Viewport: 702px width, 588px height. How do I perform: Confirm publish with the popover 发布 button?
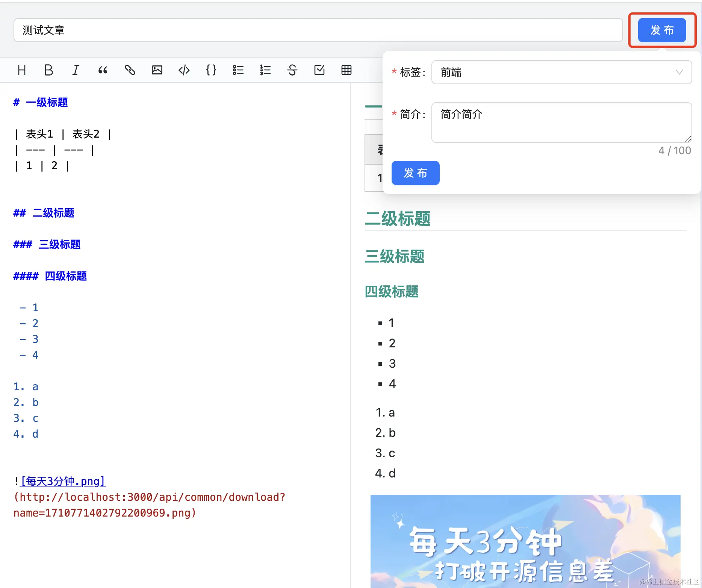pyautogui.click(x=415, y=173)
